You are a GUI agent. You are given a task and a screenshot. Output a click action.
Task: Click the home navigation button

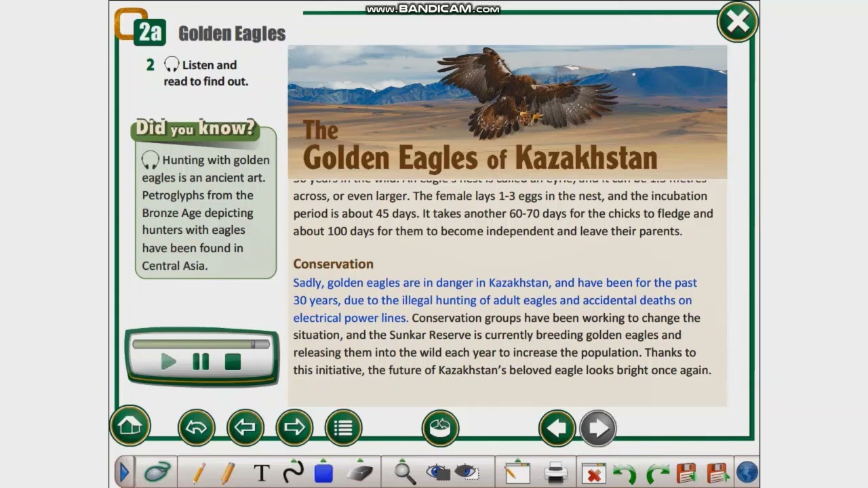click(130, 426)
